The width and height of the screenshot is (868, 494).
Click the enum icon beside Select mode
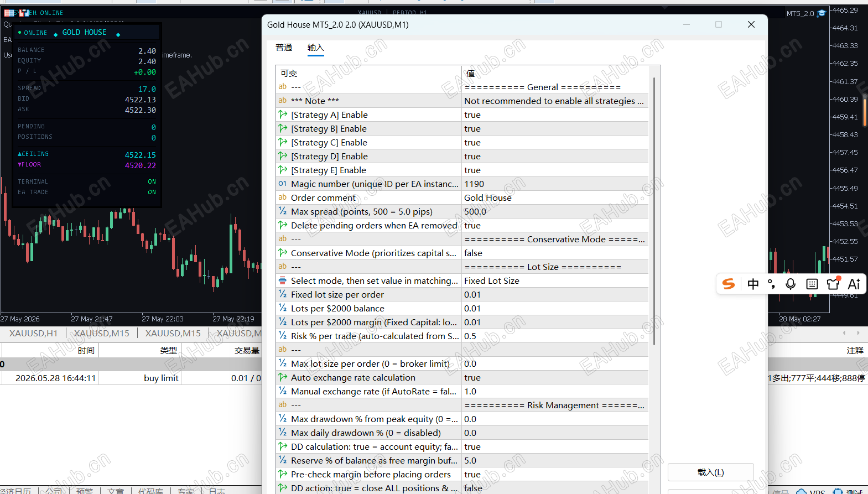tap(283, 280)
